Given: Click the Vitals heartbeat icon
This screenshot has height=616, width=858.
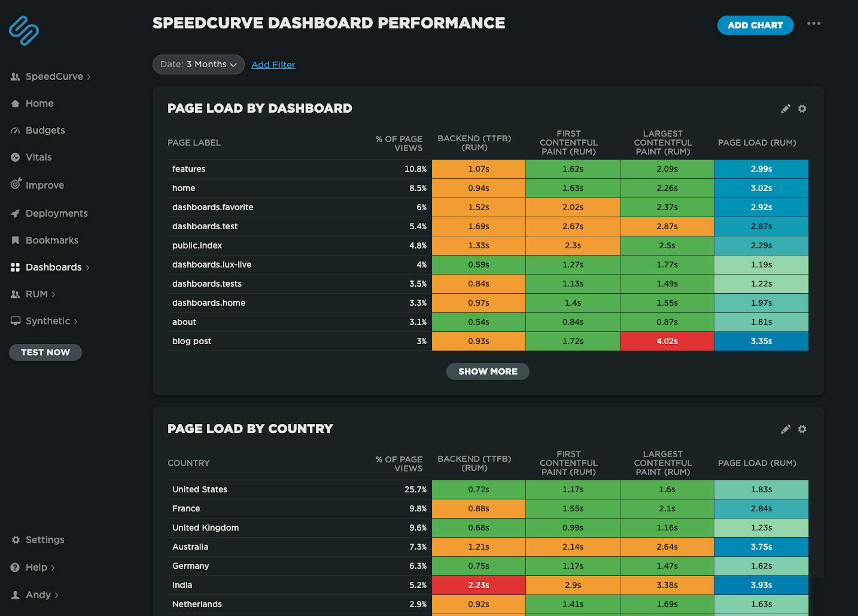Looking at the screenshot, I should pyautogui.click(x=15, y=157).
